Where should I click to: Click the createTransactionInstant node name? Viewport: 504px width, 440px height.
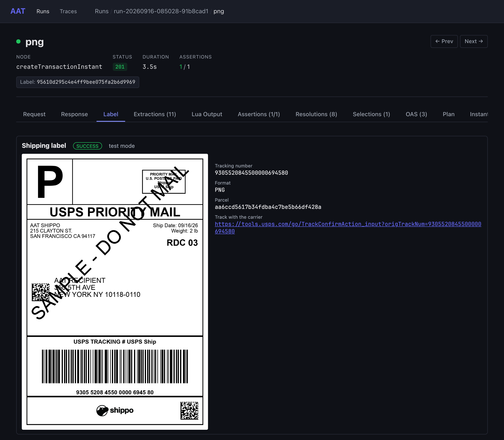[59, 67]
